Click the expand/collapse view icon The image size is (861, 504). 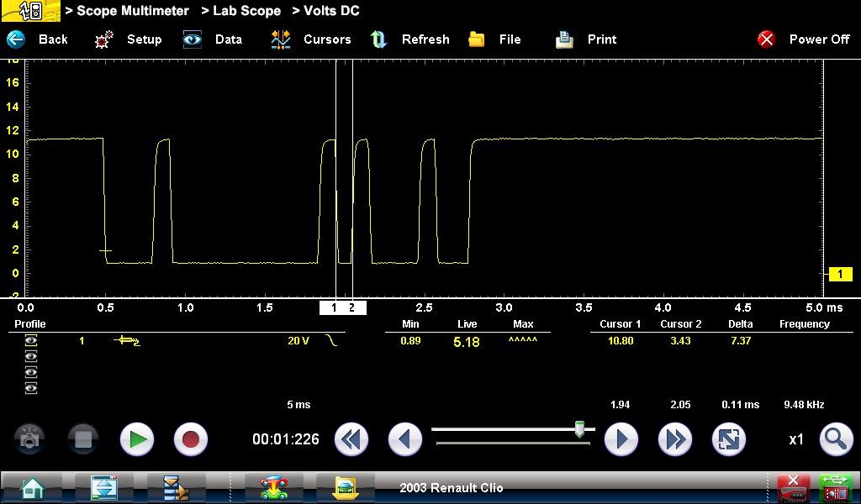tap(727, 439)
